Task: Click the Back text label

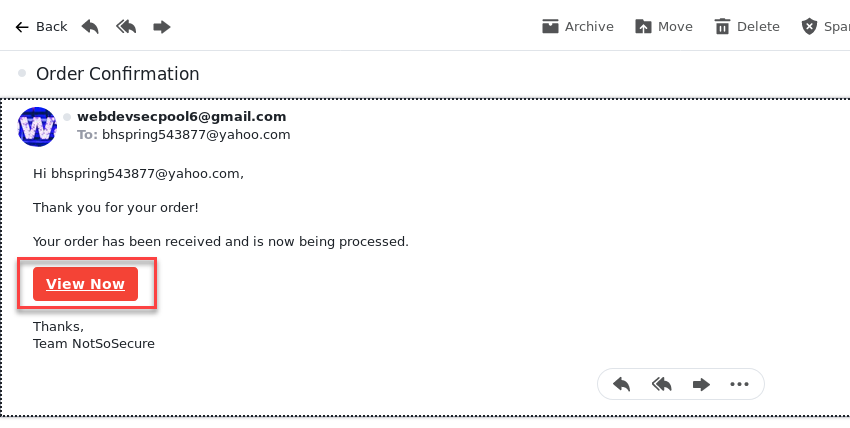Action: [51, 27]
